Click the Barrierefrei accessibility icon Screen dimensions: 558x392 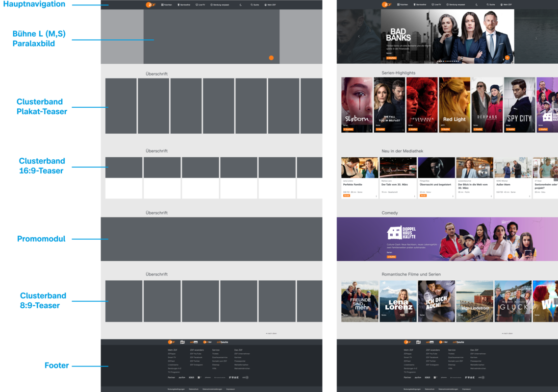415,4
